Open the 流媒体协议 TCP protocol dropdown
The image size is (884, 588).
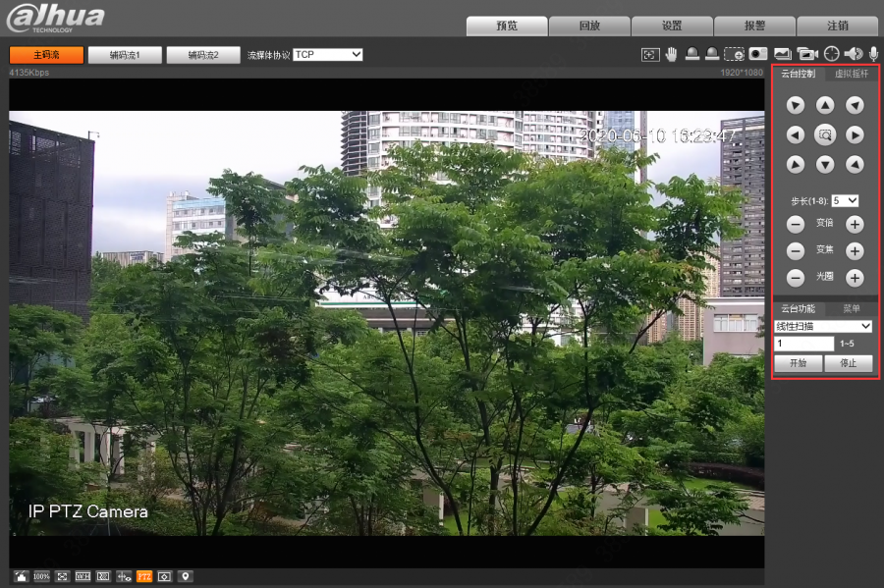pyautogui.click(x=327, y=55)
